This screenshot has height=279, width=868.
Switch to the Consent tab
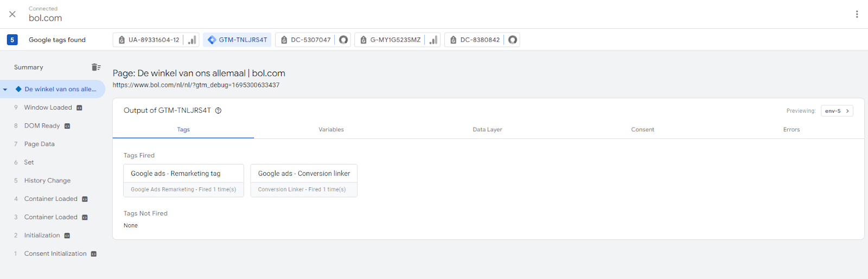pyautogui.click(x=642, y=130)
